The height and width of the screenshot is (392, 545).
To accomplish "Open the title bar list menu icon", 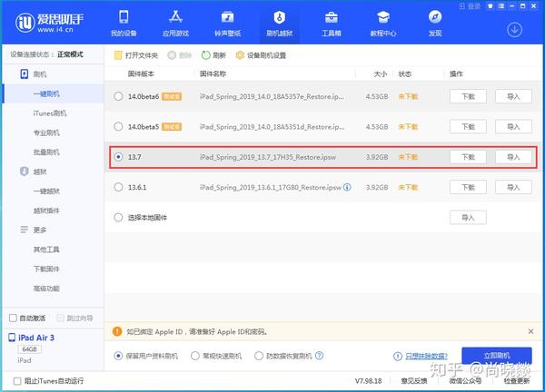I will (x=500, y=6).
